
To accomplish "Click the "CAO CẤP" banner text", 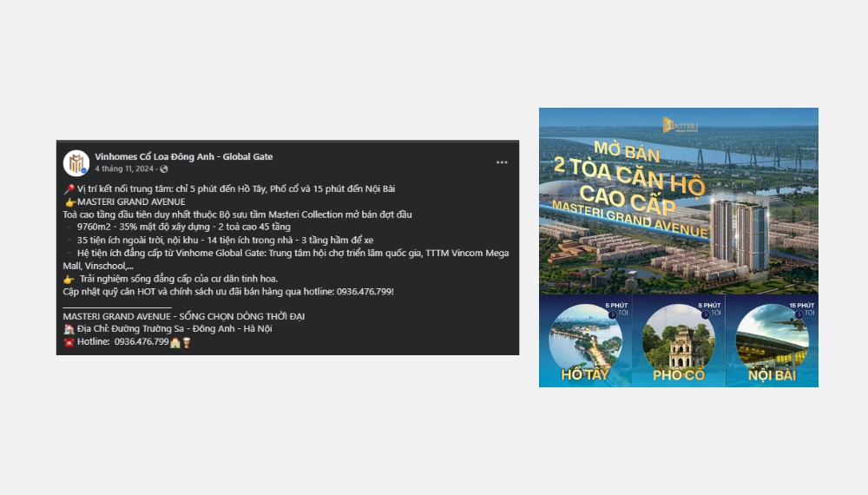I will coord(628,200).
